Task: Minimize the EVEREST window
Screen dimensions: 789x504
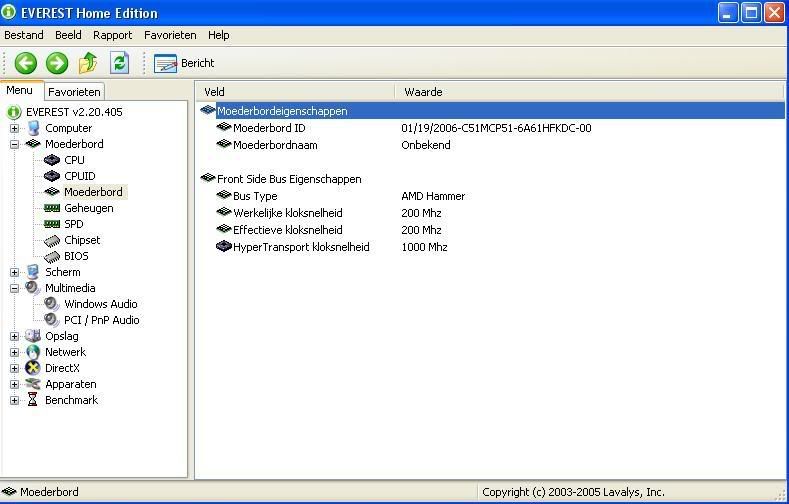Action: coord(728,13)
